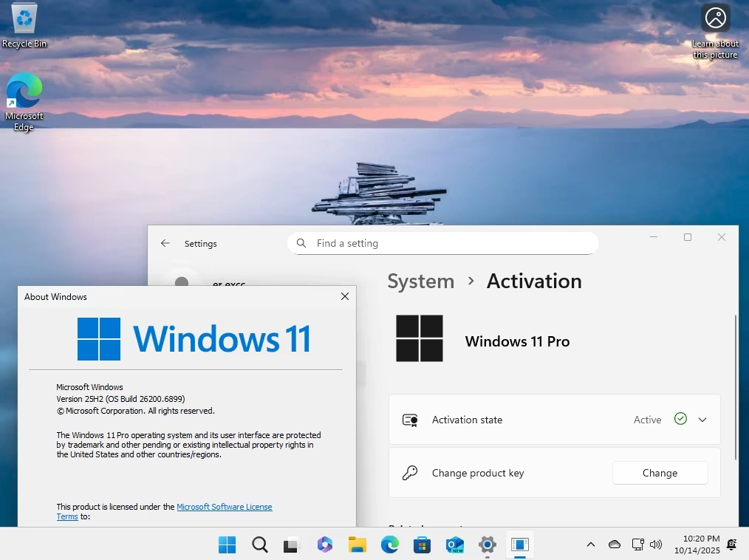Open Task View on the taskbar
Image resolution: width=749 pixels, height=560 pixels.
click(291, 544)
